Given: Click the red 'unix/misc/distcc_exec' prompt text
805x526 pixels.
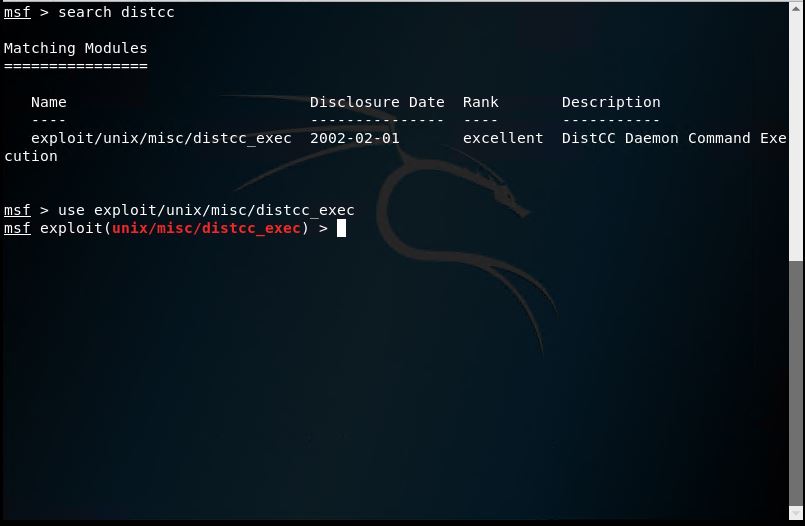Looking at the screenshot, I should point(206,228).
